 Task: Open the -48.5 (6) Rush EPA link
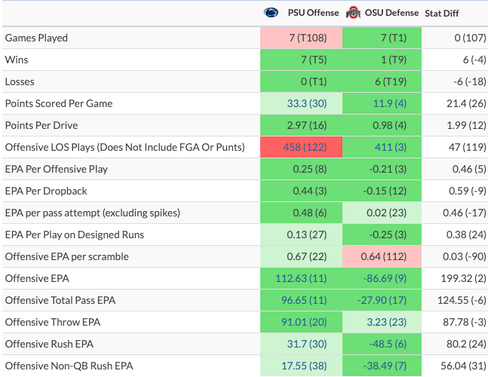pyautogui.click(x=388, y=344)
